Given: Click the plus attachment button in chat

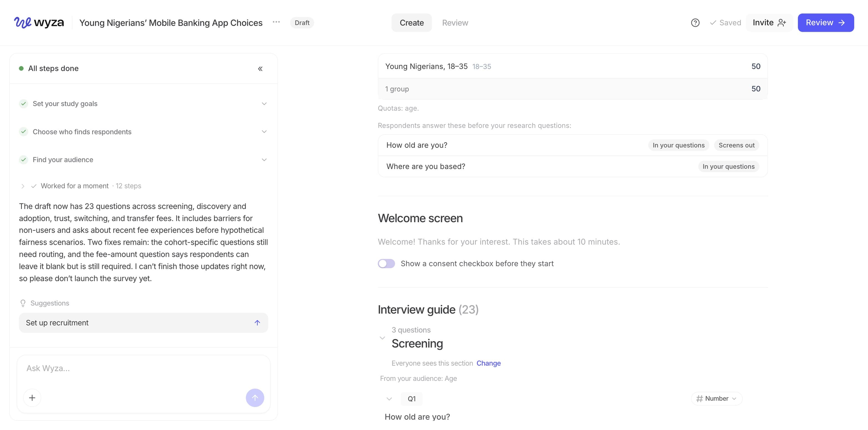Looking at the screenshot, I should [32, 398].
